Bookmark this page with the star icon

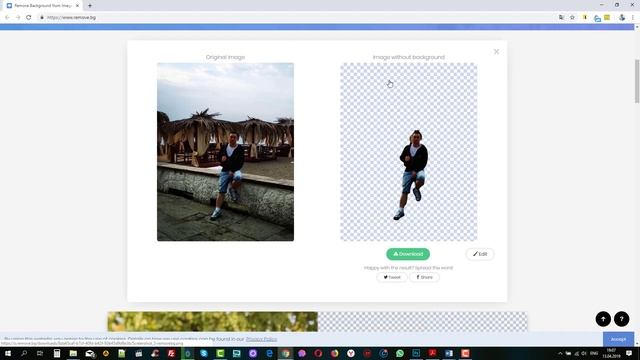pos(572,18)
